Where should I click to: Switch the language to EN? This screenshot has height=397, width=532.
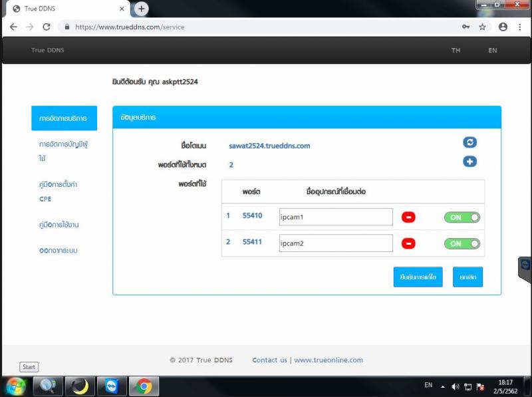coord(493,51)
